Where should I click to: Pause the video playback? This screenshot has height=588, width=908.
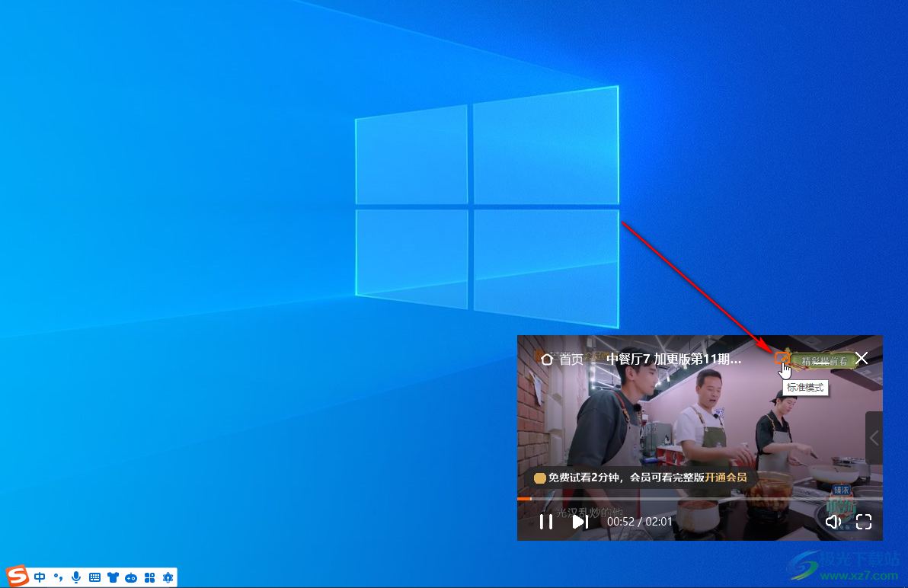pyautogui.click(x=546, y=522)
